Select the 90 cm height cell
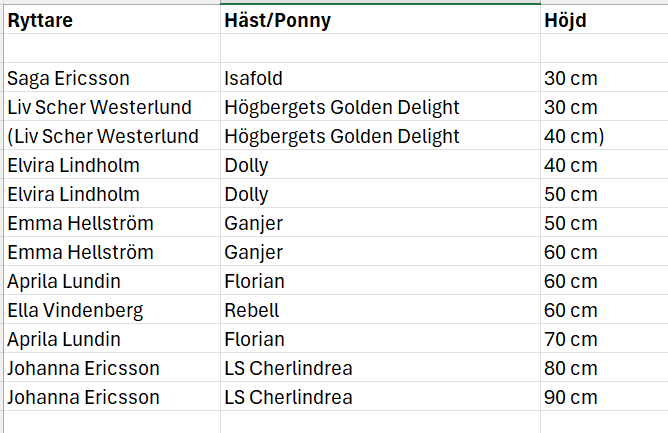Viewport: 668px width, 433px height. (605, 396)
